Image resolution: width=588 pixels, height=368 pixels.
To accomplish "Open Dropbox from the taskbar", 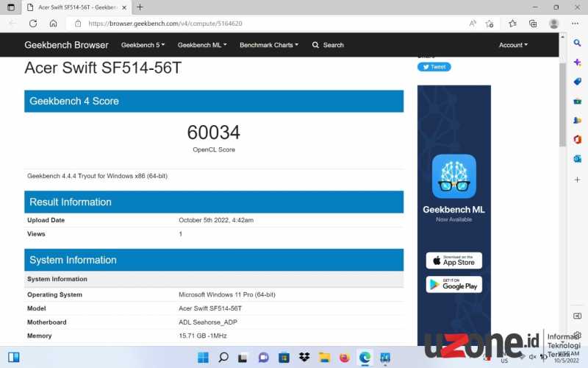I will (304, 357).
